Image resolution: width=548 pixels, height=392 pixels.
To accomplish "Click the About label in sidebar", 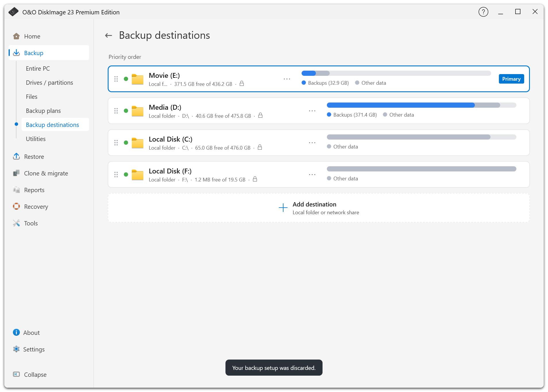I will [32, 333].
